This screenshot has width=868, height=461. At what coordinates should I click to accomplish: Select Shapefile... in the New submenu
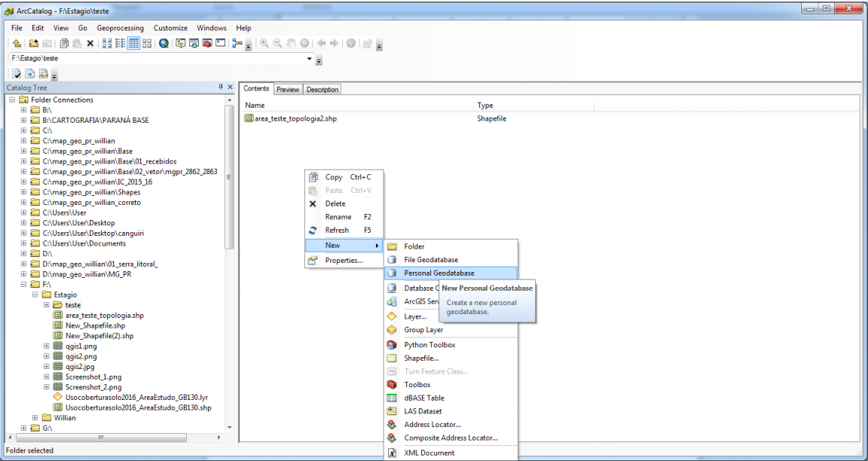click(451, 358)
